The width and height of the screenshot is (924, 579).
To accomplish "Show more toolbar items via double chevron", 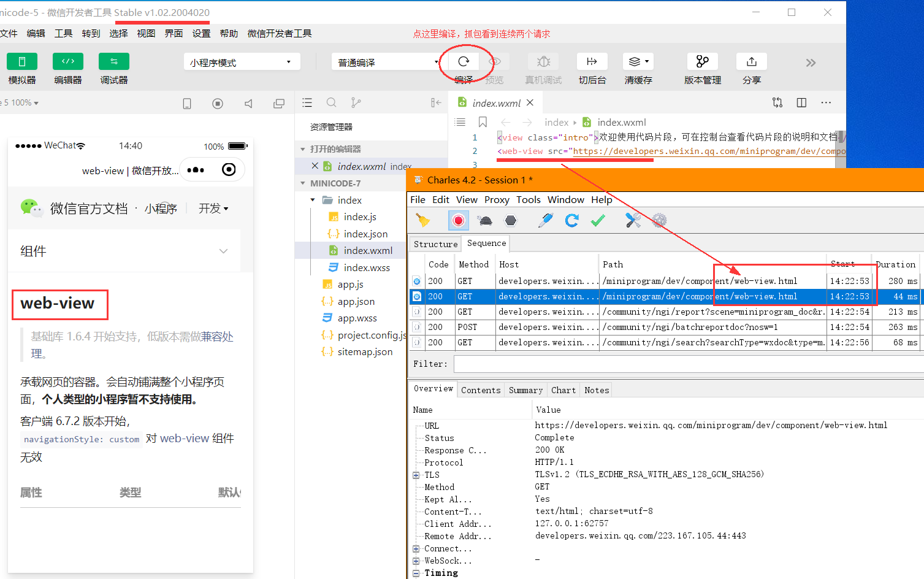I will point(811,63).
